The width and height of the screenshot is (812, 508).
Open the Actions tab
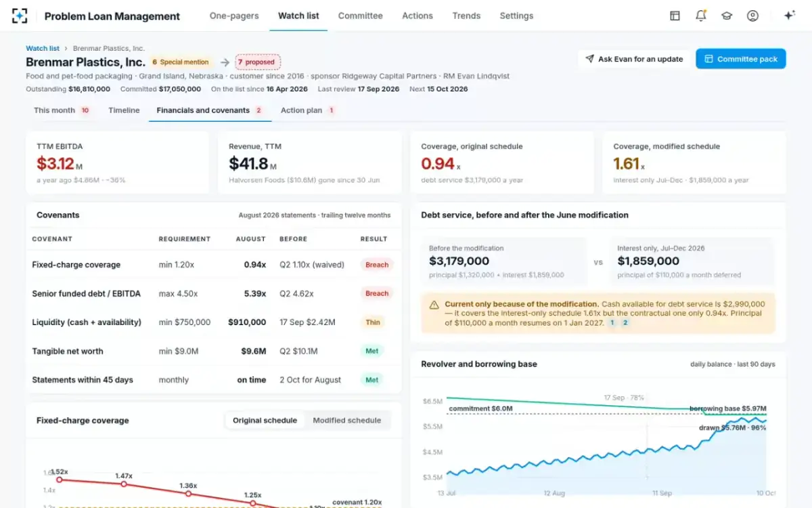(418, 16)
